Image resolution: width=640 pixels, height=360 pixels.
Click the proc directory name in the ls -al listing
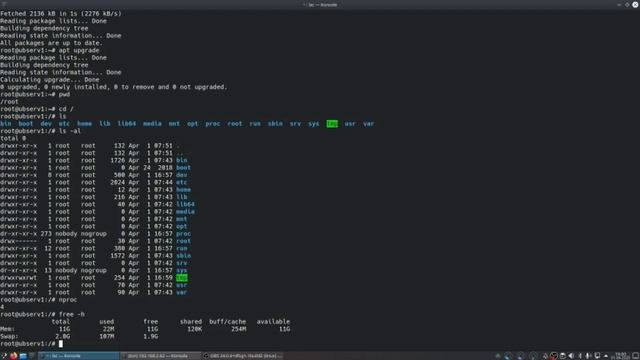183,233
